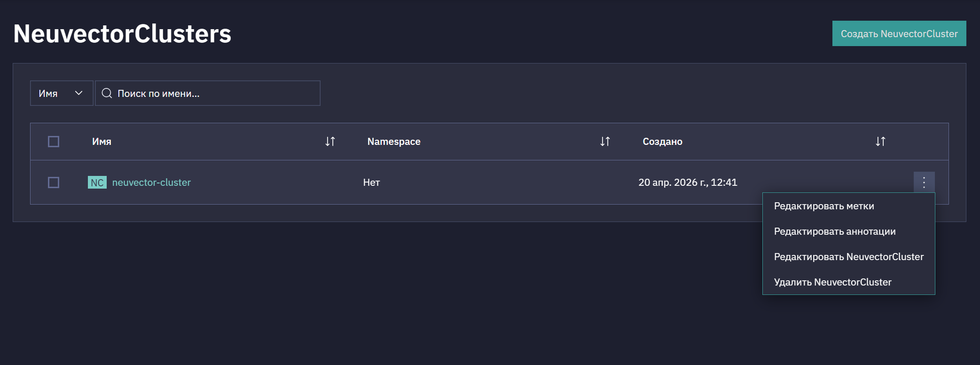Click the NC resource badge icon
The height and width of the screenshot is (365, 980).
[x=97, y=182]
